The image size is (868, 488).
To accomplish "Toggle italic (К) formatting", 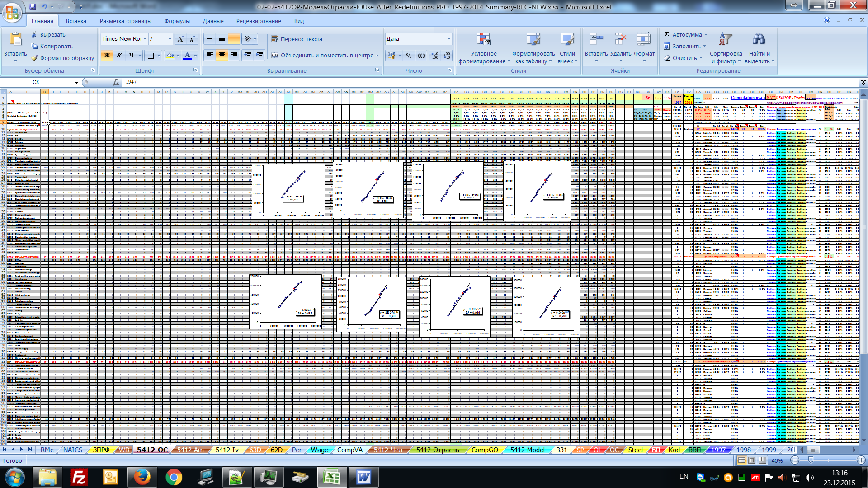I will coord(119,56).
